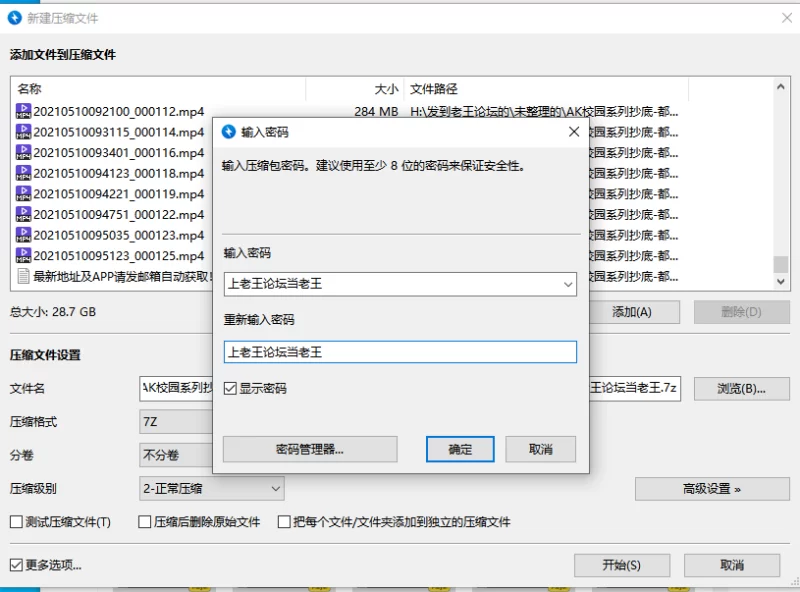800x592 pixels.
Task: Click the Bandizip logo icon in the password dialog title
Action: (x=229, y=132)
